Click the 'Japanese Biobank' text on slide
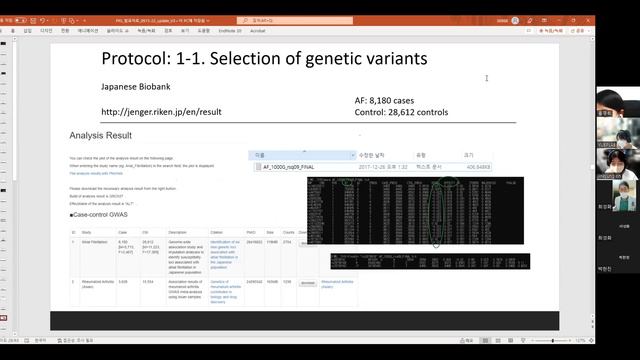640x360 pixels. pos(136,87)
